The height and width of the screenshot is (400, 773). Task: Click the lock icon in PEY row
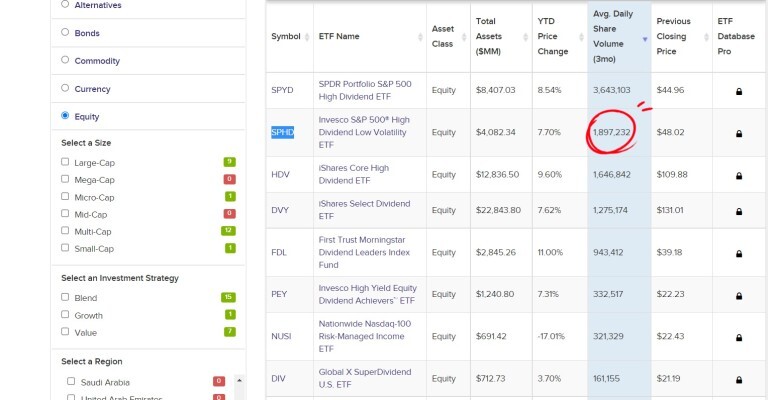coord(738,295)
